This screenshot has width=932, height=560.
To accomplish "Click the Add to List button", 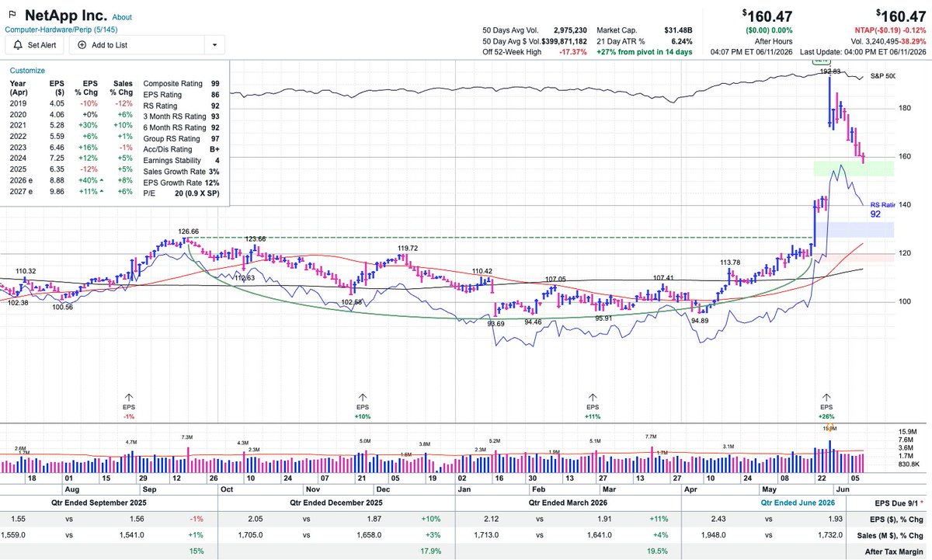I will tap(136, 45).
